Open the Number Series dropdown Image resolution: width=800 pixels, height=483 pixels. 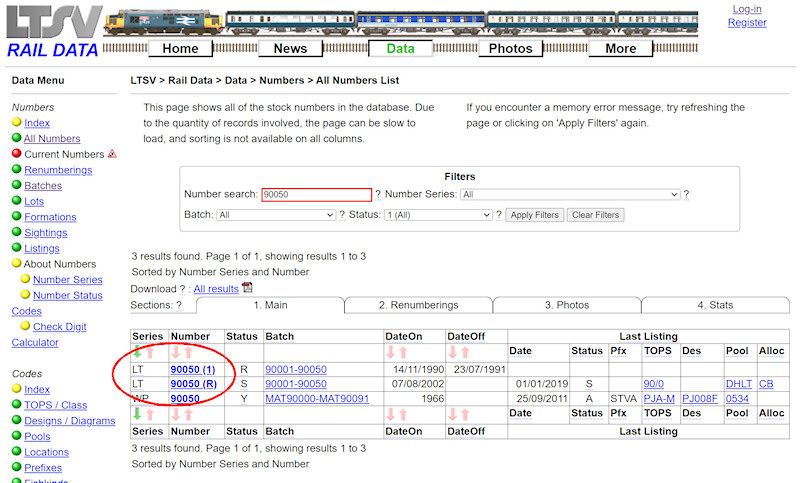tap(570, 195)
